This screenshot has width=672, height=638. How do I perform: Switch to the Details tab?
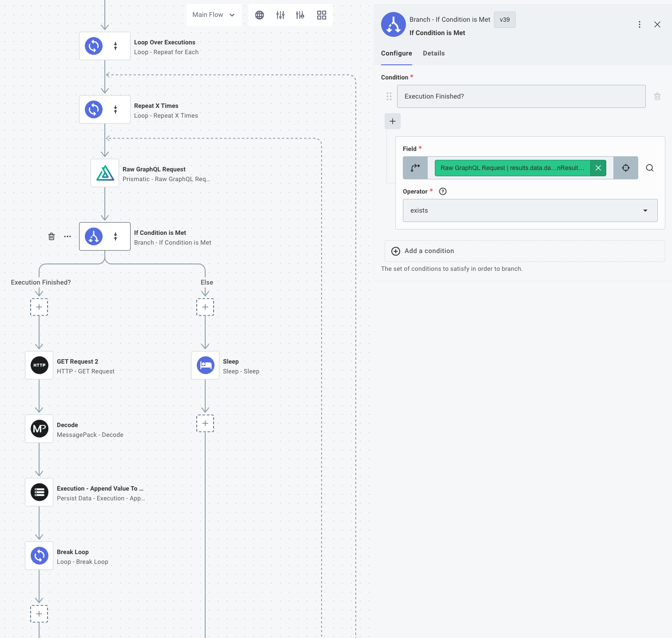433,53
